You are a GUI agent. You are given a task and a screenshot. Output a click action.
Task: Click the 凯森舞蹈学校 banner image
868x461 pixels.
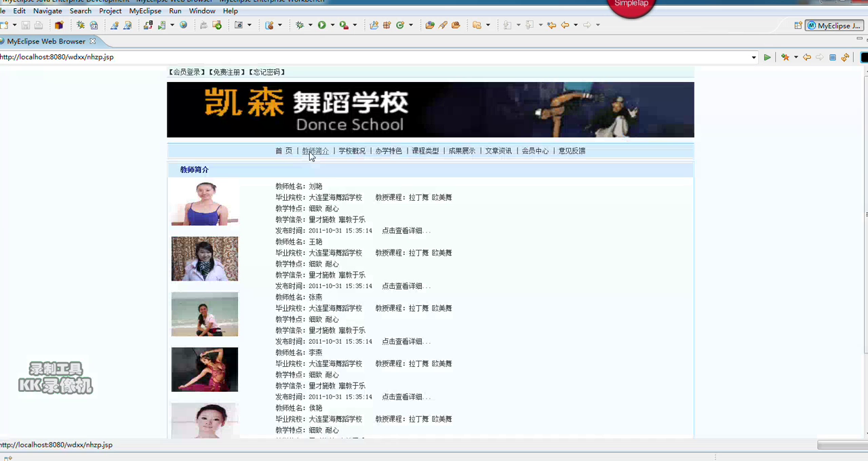(x=431, y=110)
